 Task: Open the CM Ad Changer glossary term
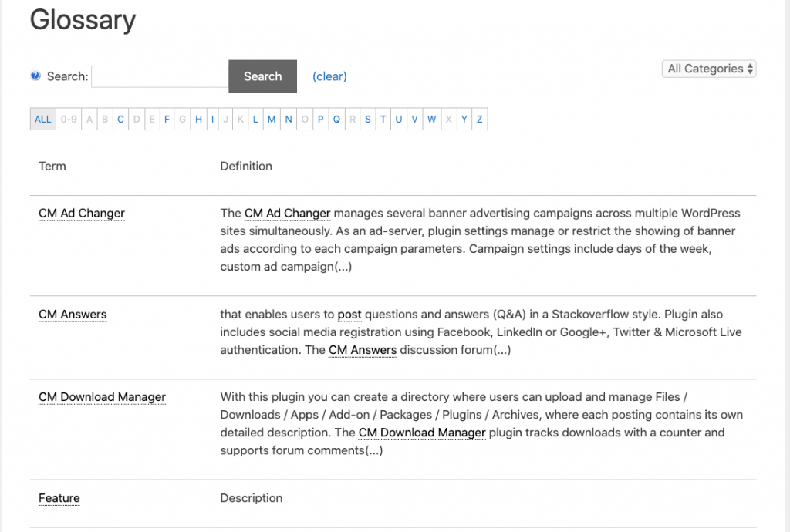coord(81,213)
